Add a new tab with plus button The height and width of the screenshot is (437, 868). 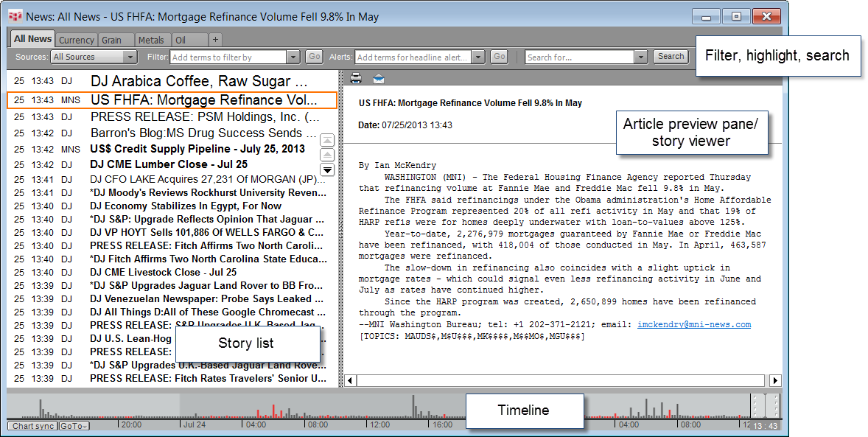(215, 40)
